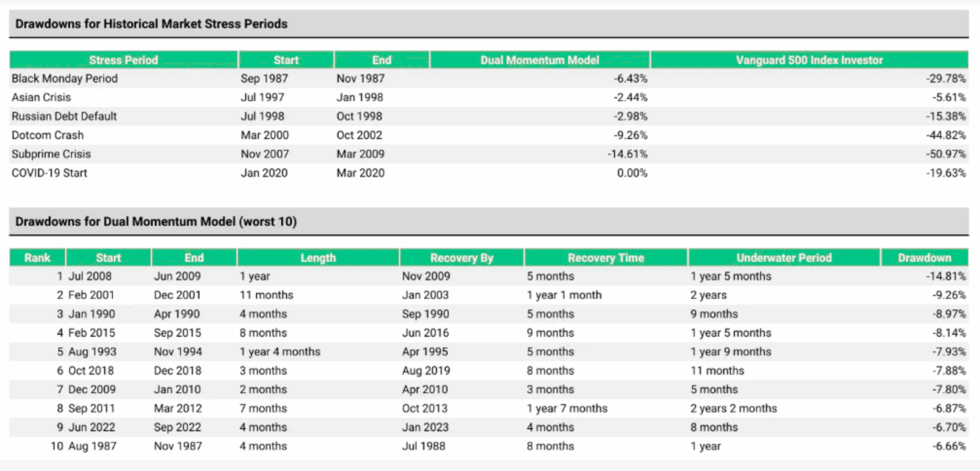Select the Black Monday Period row label
The width and height of the screenshot is (980, 471).
point(65,78)
